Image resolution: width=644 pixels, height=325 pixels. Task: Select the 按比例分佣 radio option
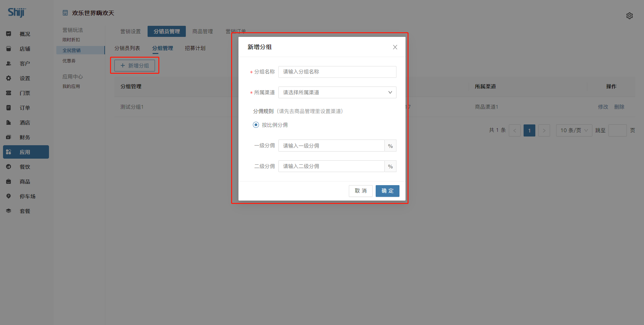coord(256,125)
